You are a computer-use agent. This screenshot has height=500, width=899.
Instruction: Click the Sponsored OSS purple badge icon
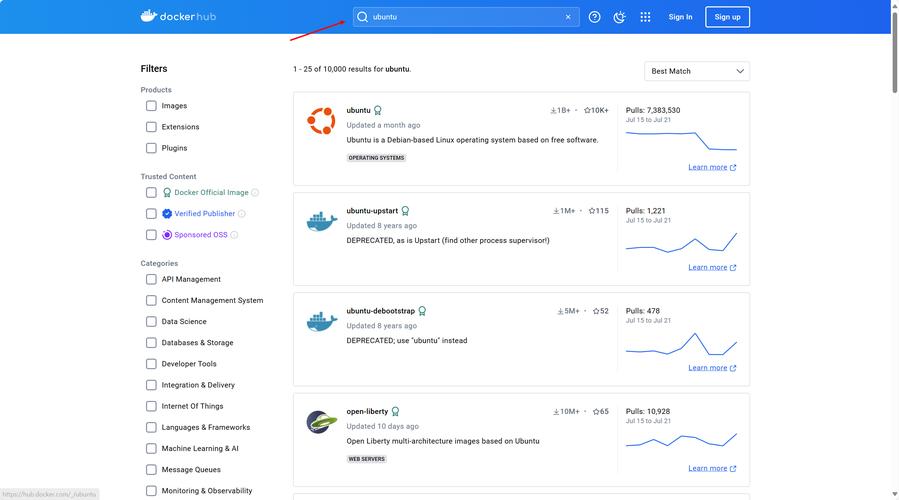click(167, 235)
